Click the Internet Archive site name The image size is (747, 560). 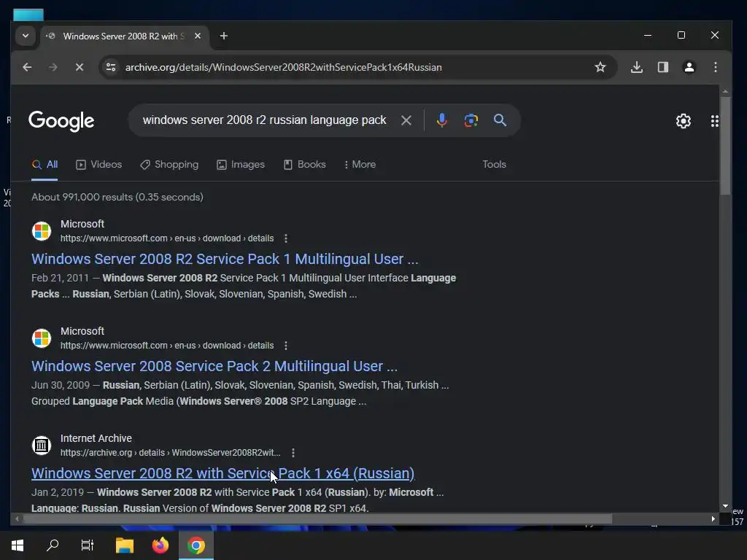click(x=96, y=438)
